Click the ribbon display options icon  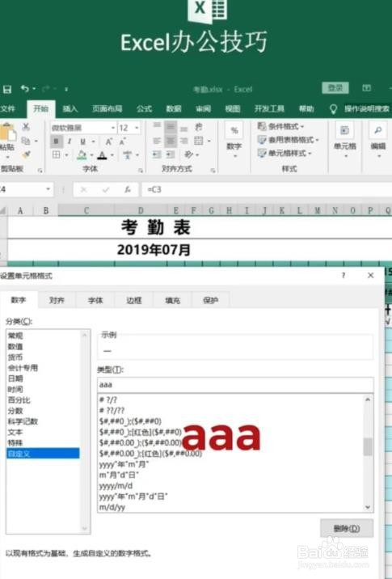pos(366,88)
